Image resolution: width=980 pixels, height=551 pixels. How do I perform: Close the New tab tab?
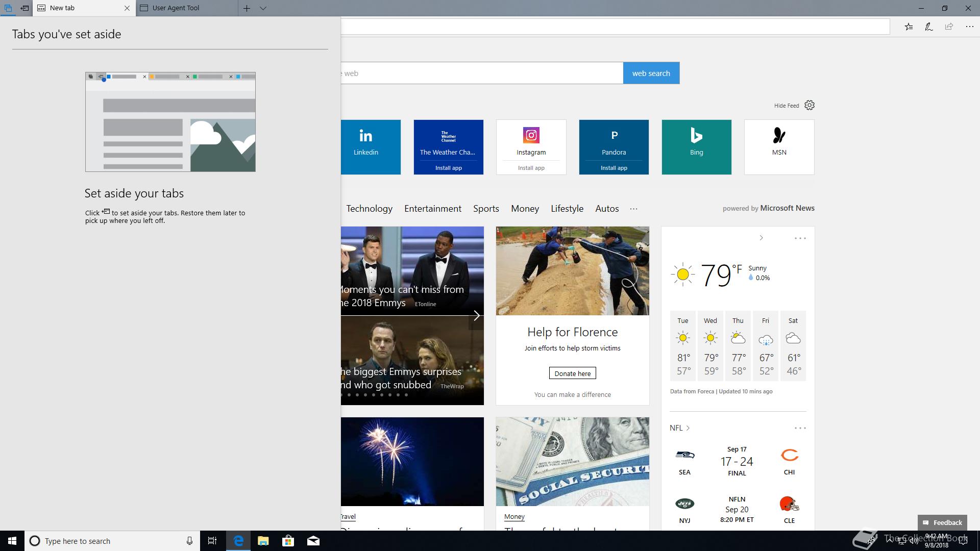tap(127, 8)
